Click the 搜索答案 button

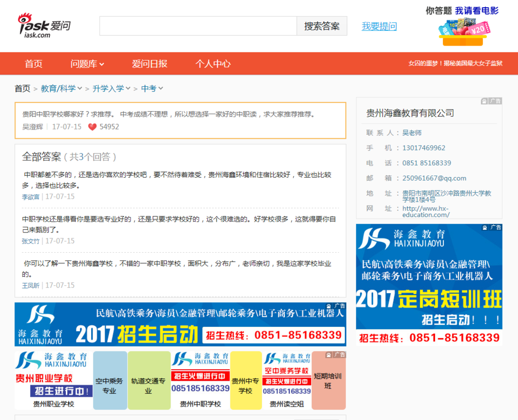pos(322,26)
